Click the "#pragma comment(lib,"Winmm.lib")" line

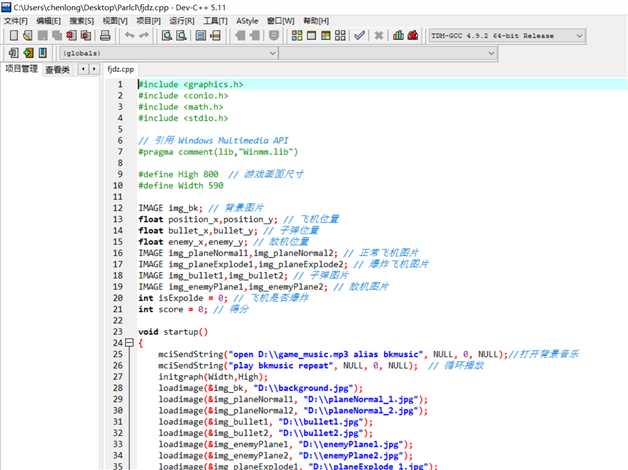[218, 152]
